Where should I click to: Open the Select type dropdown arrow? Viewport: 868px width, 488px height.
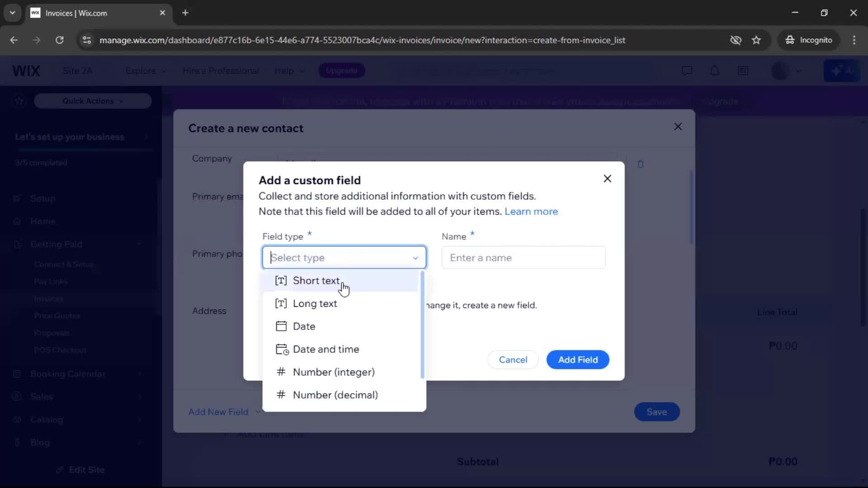[x=415, y=258]
